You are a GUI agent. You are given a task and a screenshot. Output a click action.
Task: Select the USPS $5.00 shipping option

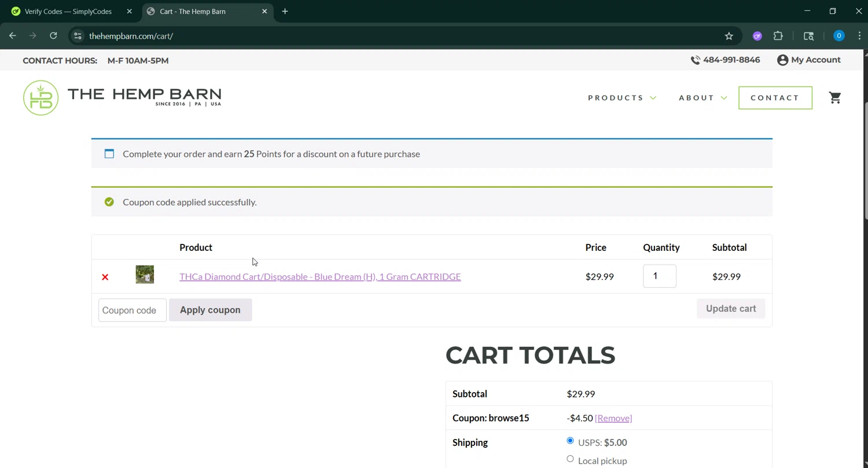570,441
